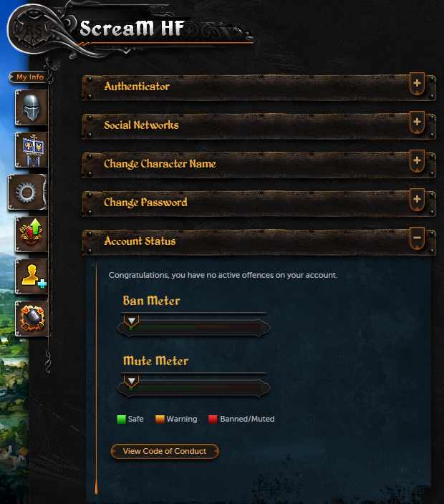Select the clan banner sidebar icon
This screenshot has width=444, height=504.
(32, 150)
